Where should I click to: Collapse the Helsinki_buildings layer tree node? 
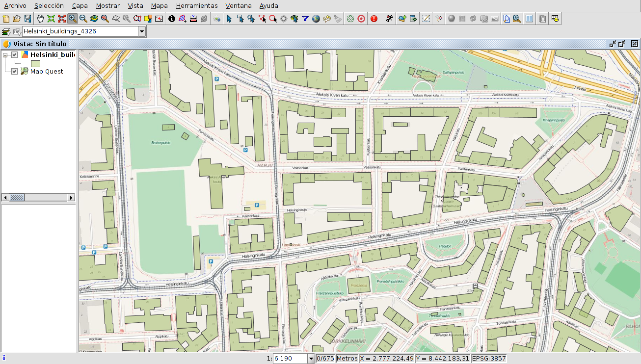pyautogui.click(x=5, y=55)
